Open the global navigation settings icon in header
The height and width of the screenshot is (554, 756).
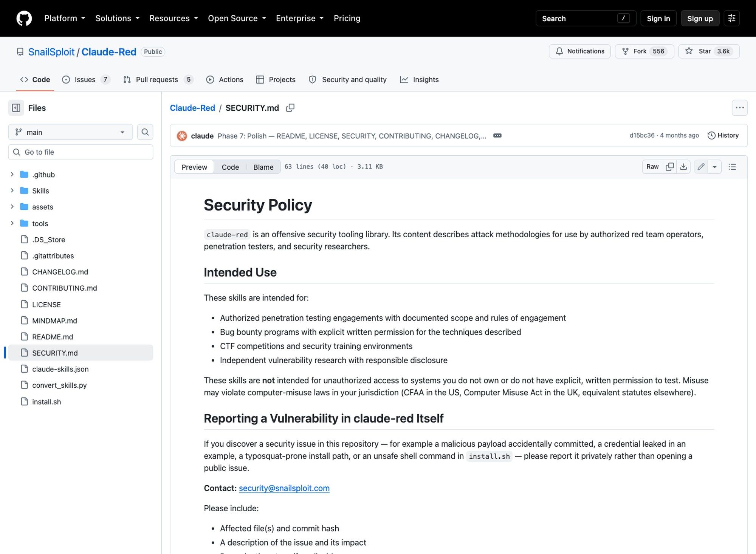(x=732, y=18)
